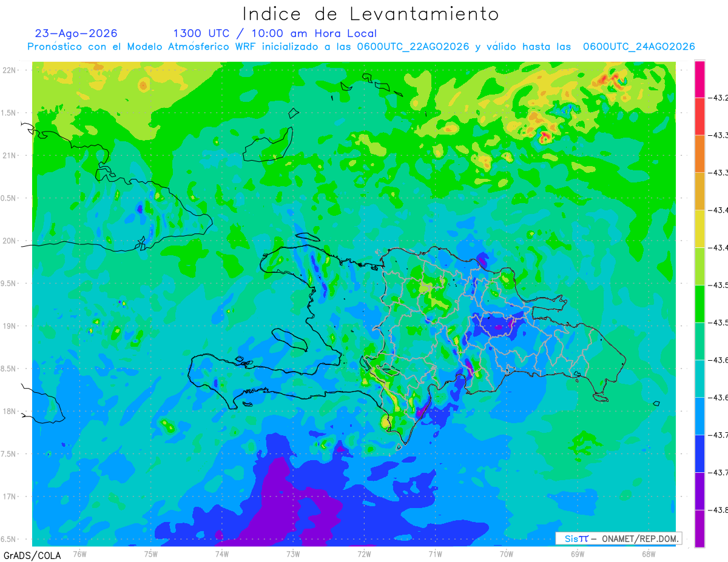Click the 71W longitude label
The width and height of the screenshot is (728, 562).
[435, 554]
